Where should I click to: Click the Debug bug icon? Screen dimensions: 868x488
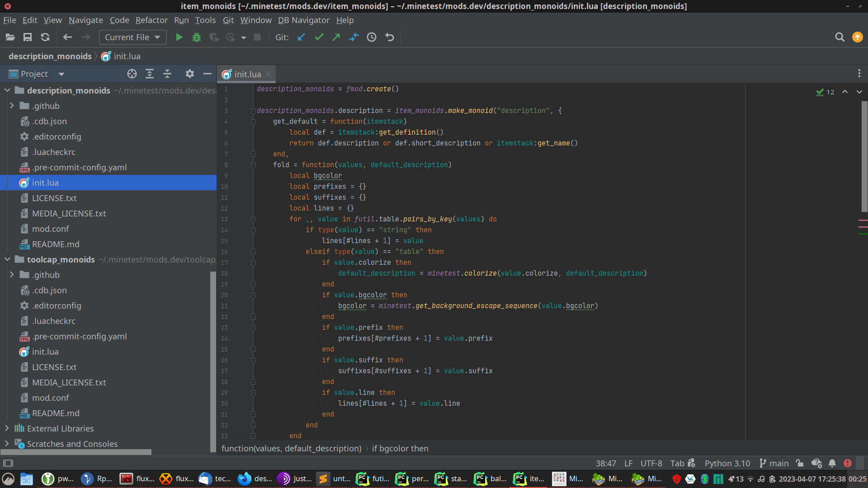click(x=196, y=38)
